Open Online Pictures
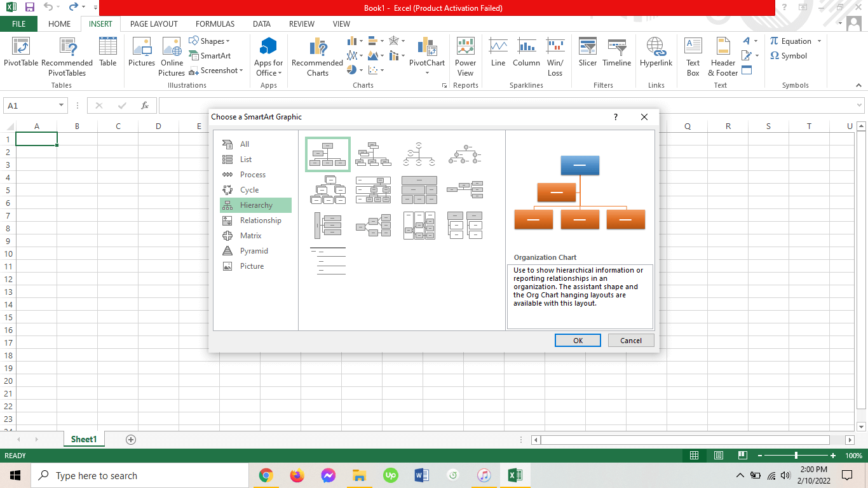The width and height of the screenshot is (868, 488). pyautogui.click(x=172, y=57)
